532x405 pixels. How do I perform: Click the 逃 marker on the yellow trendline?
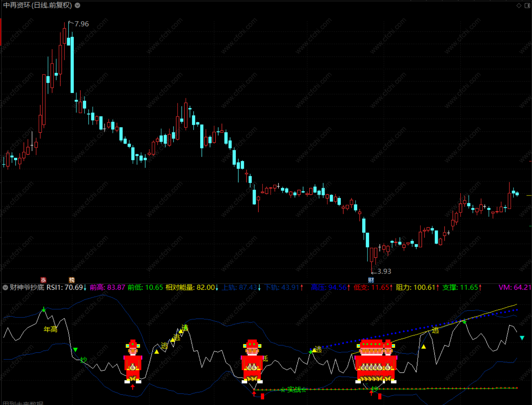pos(436,330)
